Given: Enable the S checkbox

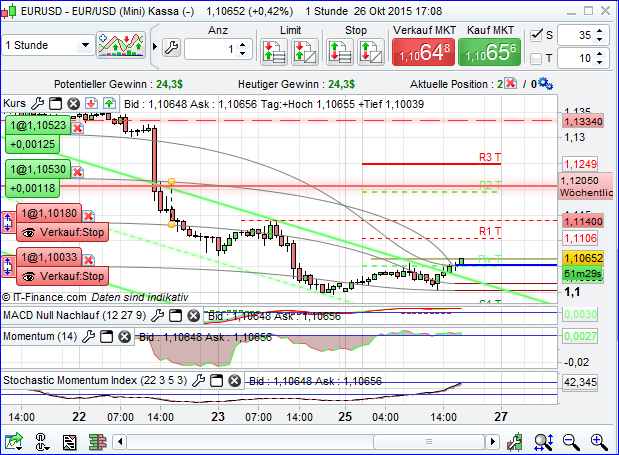Looking at the screenshot, I should (x=536, y=35).
